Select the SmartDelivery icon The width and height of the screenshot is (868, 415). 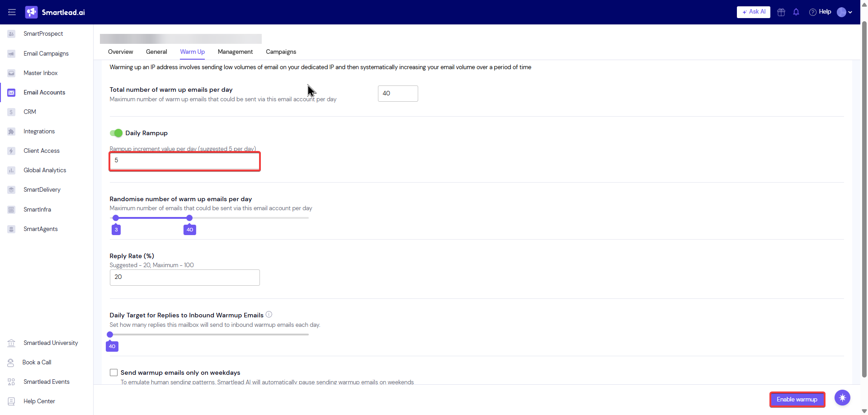(x=11, y=189)
